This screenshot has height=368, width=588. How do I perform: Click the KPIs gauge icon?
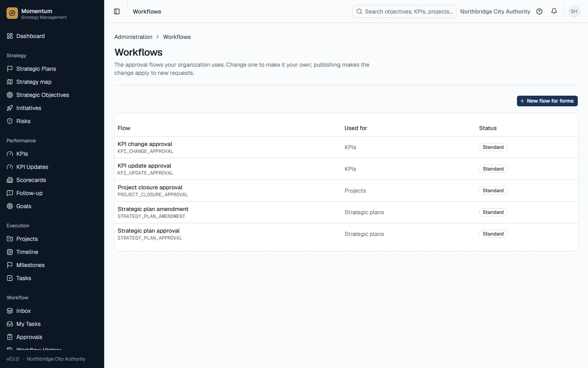point(10,154)
